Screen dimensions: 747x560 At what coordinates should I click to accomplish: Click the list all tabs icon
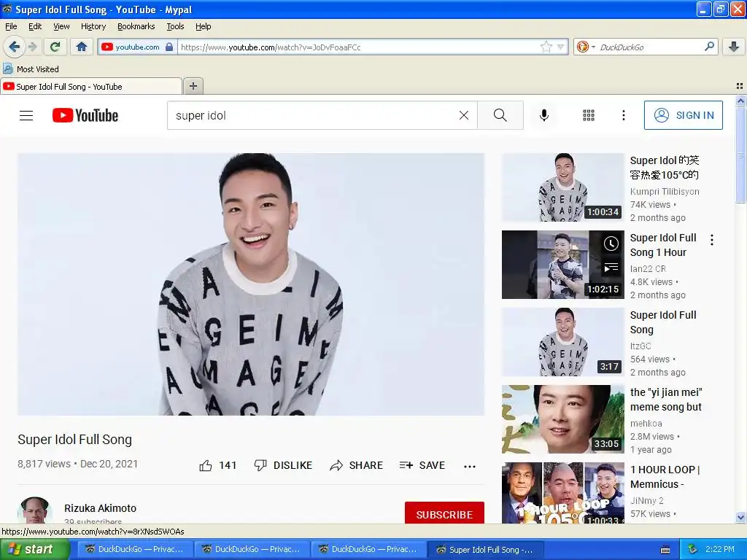pyautogui.click(x=740, y=86)
